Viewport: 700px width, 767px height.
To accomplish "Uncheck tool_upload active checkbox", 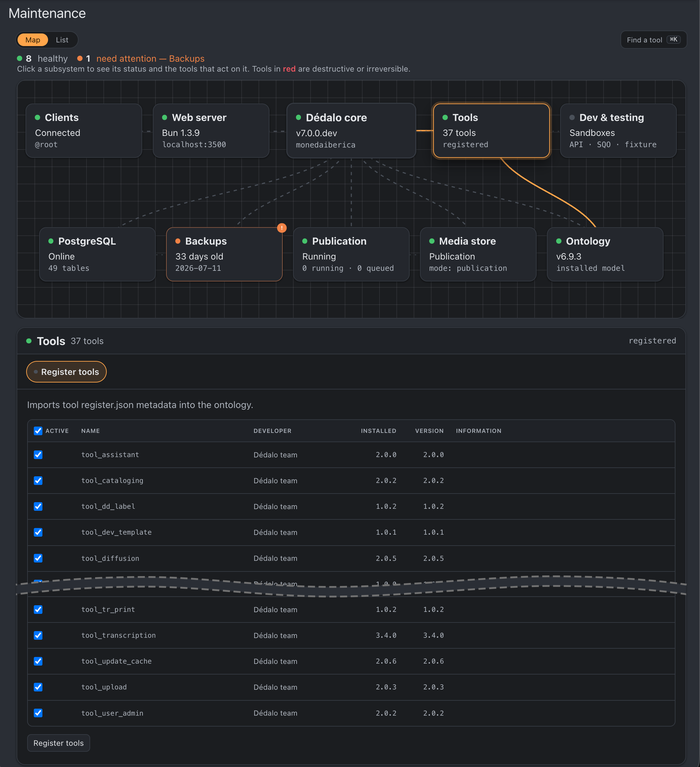I will [38, 687].
